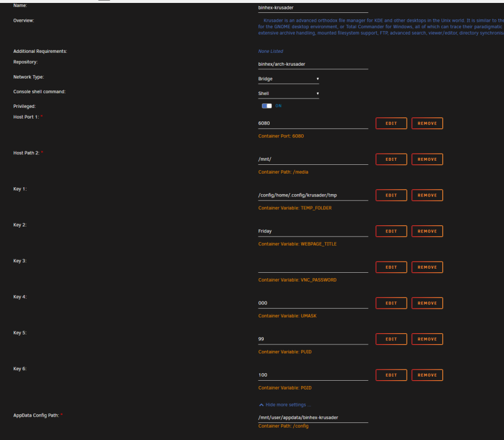
Task: Edit the Key 2 WEBPAGE_TITLE variable
Action: tap(391, 231)
